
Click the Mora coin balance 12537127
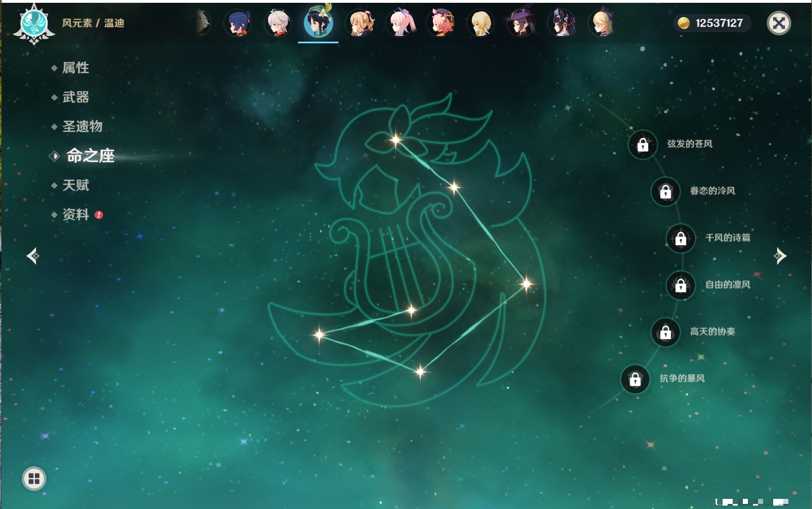[712, 23]
